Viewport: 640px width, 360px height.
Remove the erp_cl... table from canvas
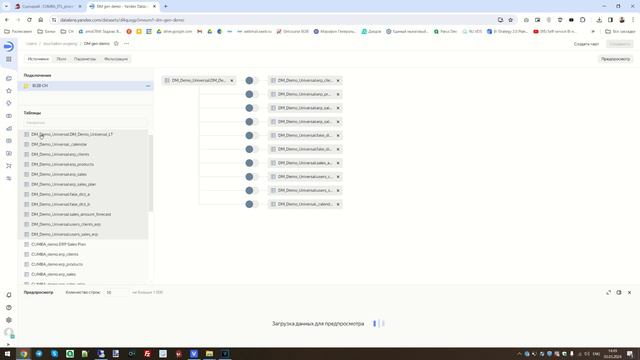[x=338, y=81]
